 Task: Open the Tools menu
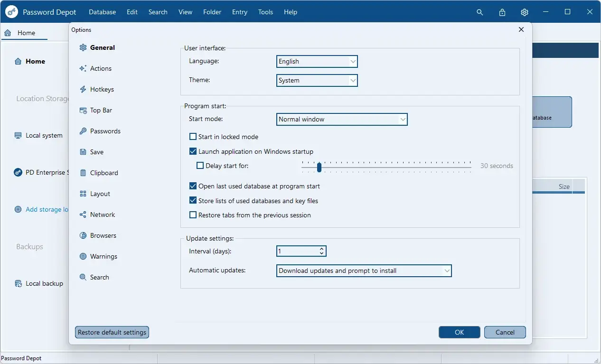265,12
